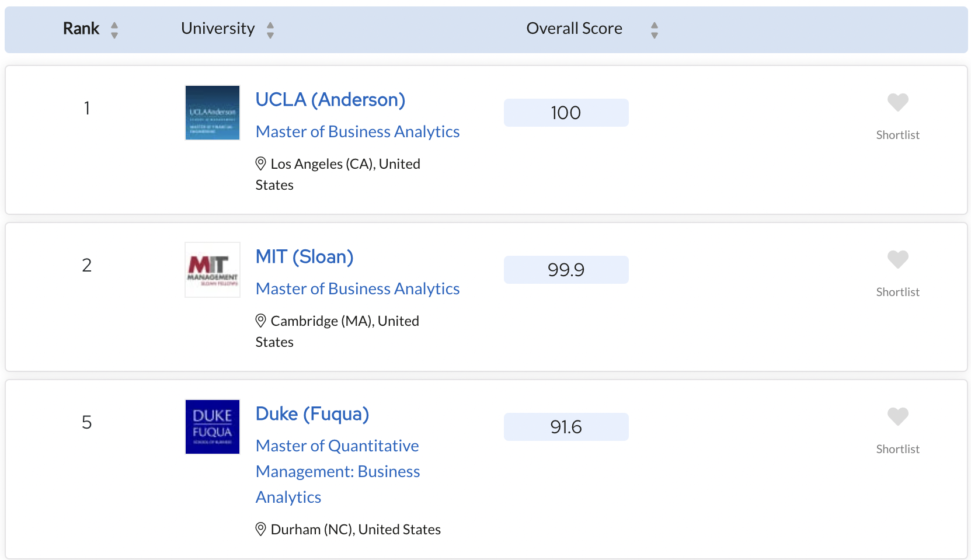Viewport: 971px width, 560px height.
Task: Sort by University using its arrows
Action: [x=270, y=30]
